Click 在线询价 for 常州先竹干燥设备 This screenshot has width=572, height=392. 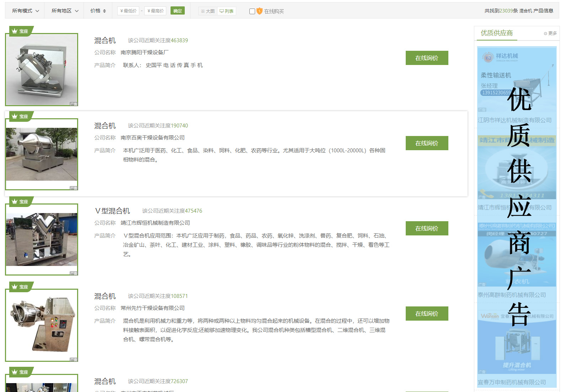pos(427,314)
